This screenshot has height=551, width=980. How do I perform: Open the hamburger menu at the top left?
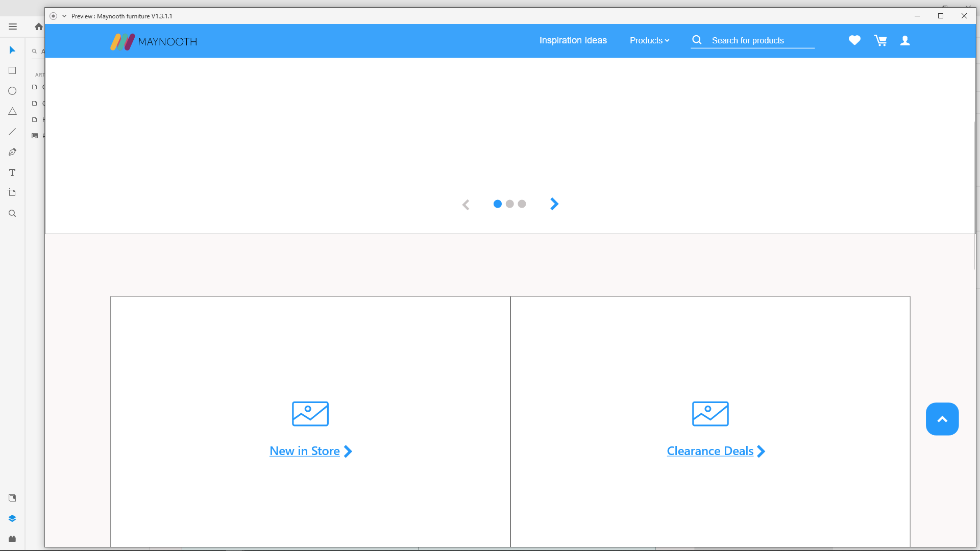coord(12,27)
